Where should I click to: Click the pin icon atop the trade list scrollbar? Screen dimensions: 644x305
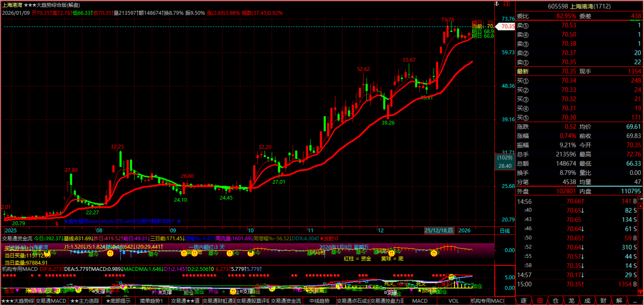click(641, 199)
